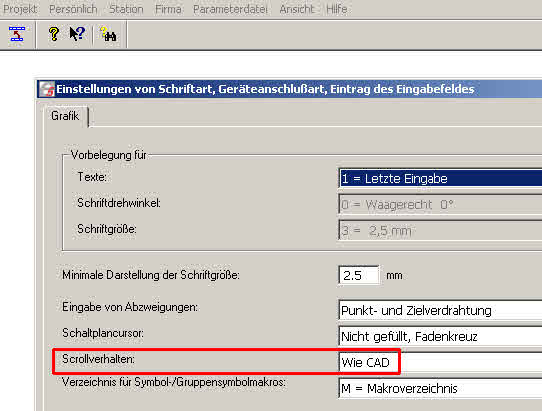Open the Schriftdrehwinkel dropdown
The image size is (542, 411).
[x=440, y=204]
